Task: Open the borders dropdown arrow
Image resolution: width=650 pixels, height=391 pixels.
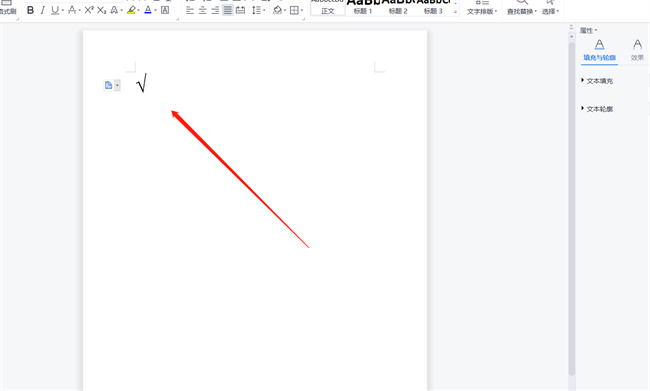Action: [x=302, y=10]
